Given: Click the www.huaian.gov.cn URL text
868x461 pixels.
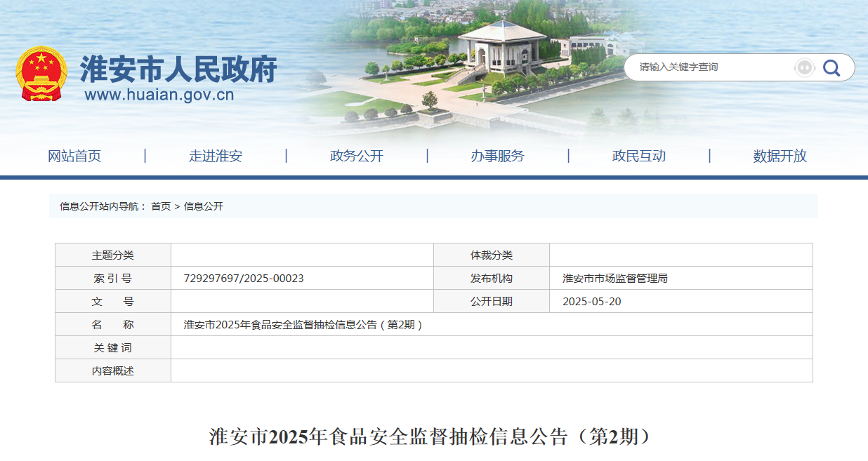Looking at the screenshot, I should click(159, 95).
